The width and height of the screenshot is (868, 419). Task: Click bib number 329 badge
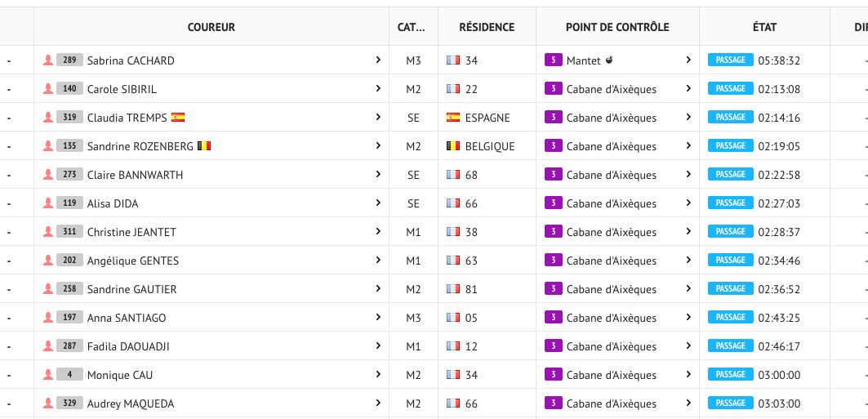[69, 403]
